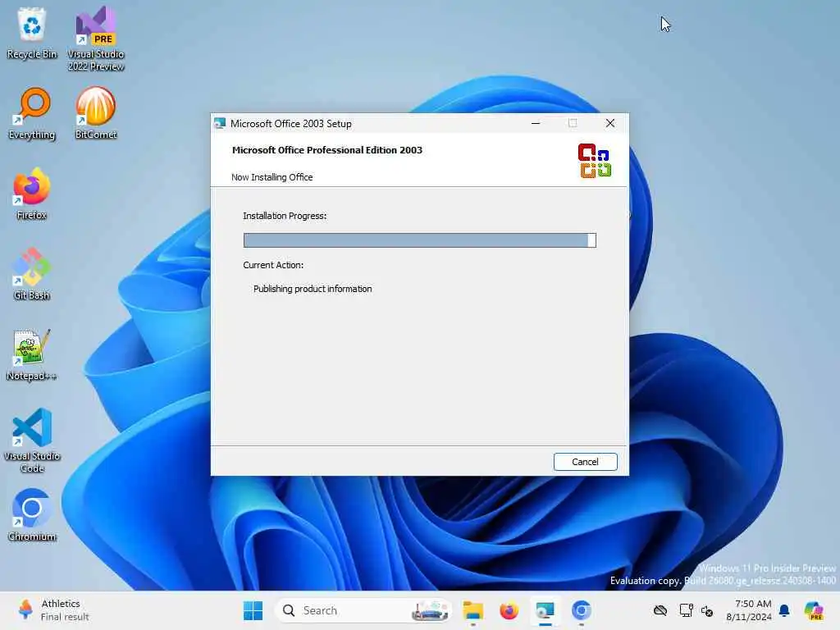Select the Notepad++ desktop shortcut

click(32, 354)
